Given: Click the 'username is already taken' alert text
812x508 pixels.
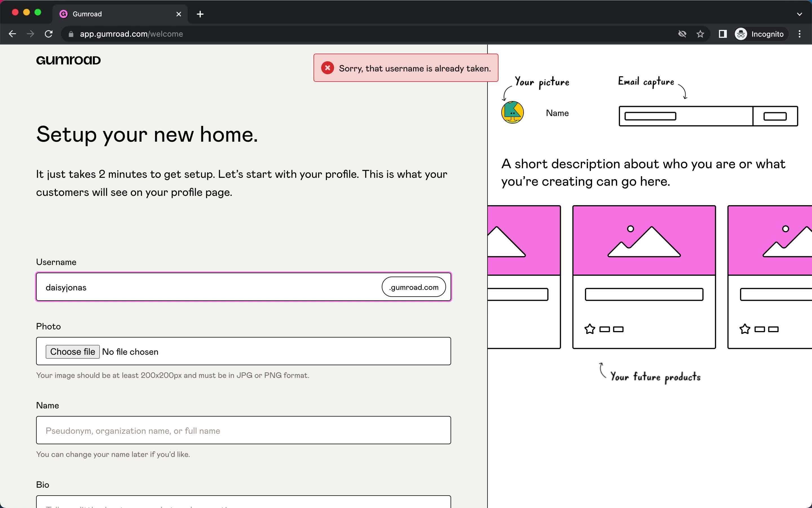Looking at the screenshot, I should click(x=415, y=69).
